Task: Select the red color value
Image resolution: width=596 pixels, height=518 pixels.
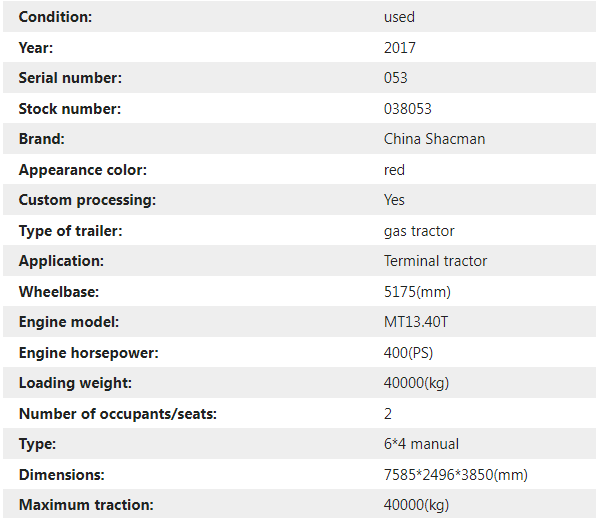Action: click(x=394, y=170)
